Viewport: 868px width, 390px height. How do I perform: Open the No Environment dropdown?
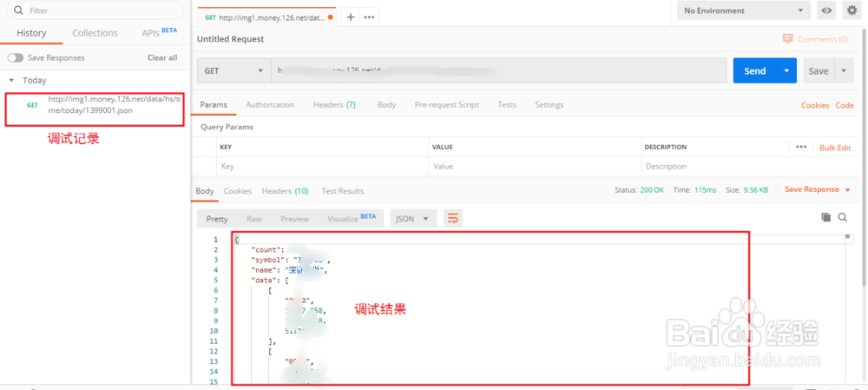(744, 10)
